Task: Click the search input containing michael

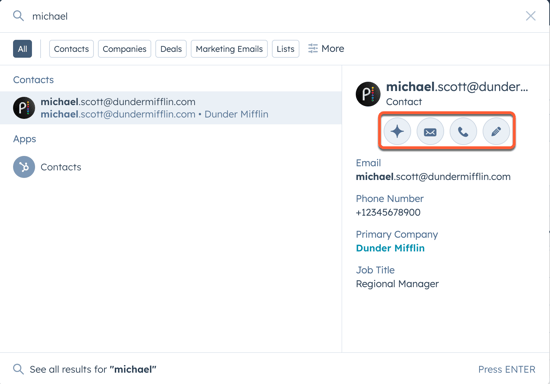Action: pos(274,16)
